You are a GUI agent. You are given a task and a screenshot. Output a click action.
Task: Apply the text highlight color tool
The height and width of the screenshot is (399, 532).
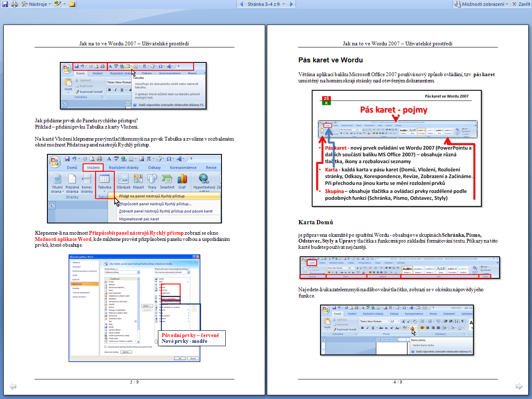pos(57,4)
